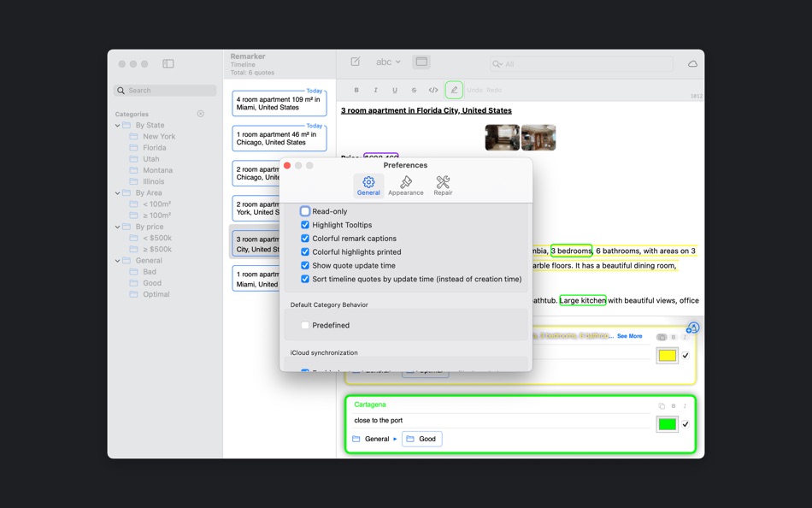Select the window layout view icon
This screenshot has height=508, width=812.
421,62
